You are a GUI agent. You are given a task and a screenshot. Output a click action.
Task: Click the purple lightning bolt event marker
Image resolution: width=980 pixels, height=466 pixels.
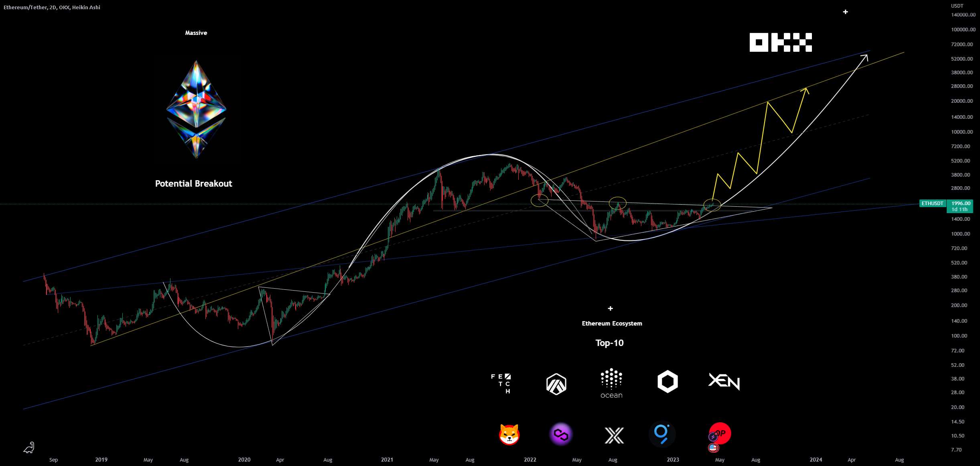[713, 437]
